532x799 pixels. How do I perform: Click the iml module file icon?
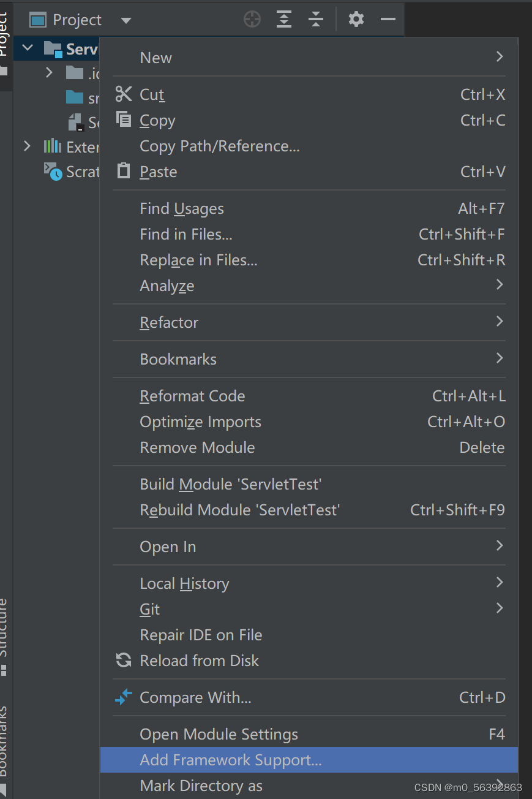pyautogui.click(x=75, y=122)
